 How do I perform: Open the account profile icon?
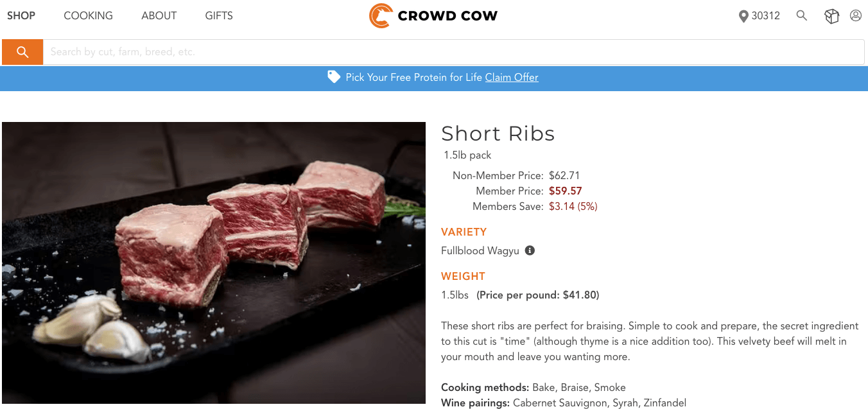coord(856,15)
